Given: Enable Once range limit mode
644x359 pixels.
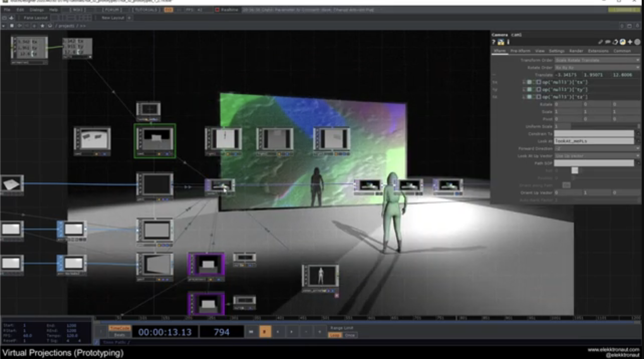Looking at the screenshot, I should pyautogui.click(x=350, y=335).
